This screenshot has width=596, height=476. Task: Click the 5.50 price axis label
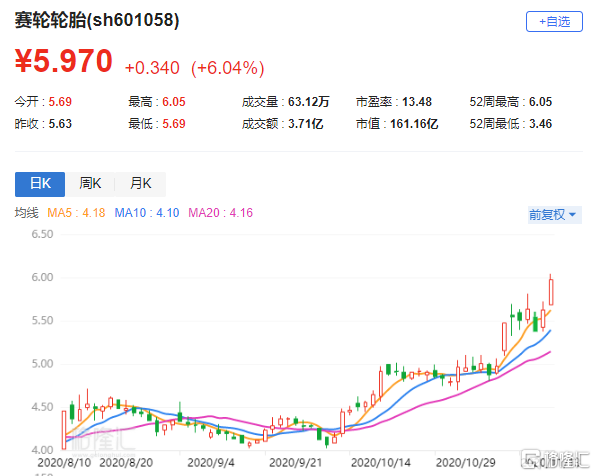42,321
